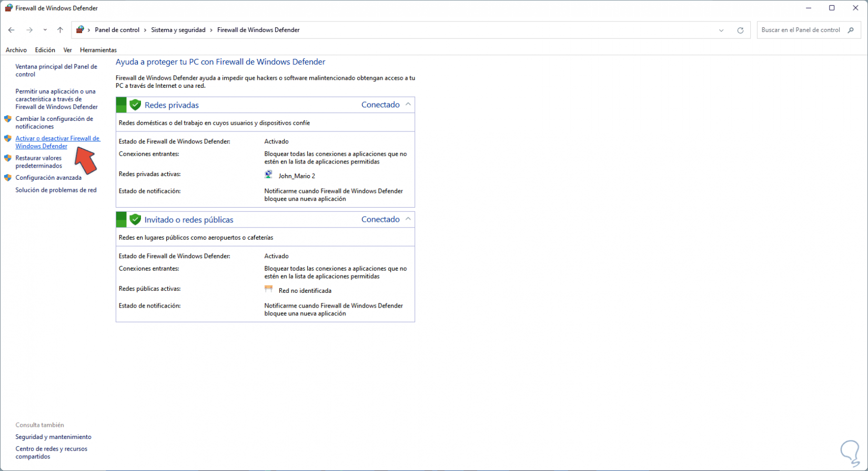Open Permitir una aplicación a través de Firewall
Viewport: 868px width, 471px height.
[x=57, y=99]
